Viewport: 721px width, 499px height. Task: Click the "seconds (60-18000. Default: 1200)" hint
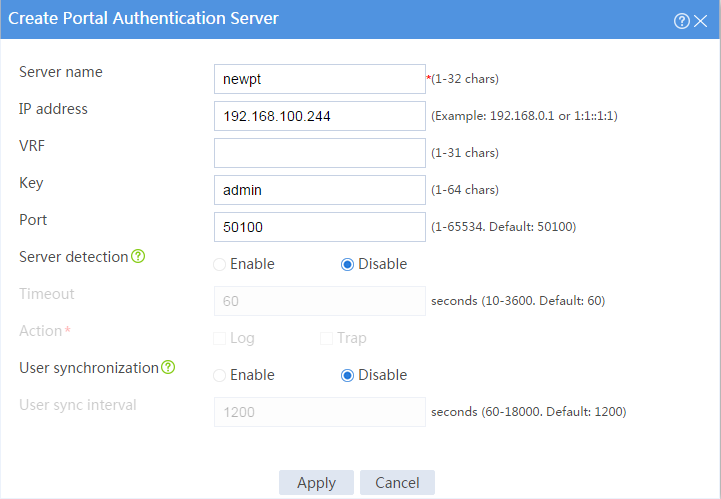[x=528, y=411]
